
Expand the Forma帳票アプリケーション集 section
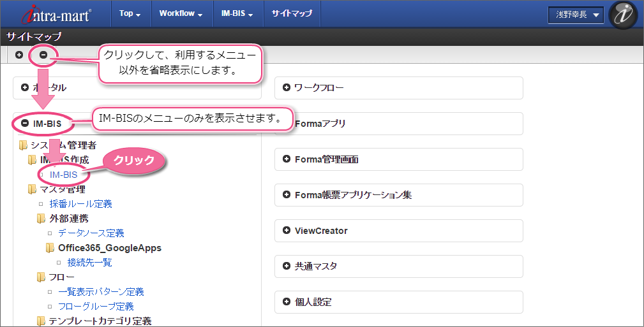tap(287, 194)
